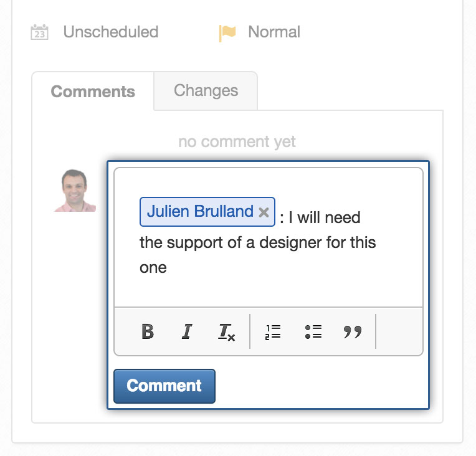Click the calendar icon next to Unscheduled
Viewport: 476px width, 456px height.
click(39, 32)
